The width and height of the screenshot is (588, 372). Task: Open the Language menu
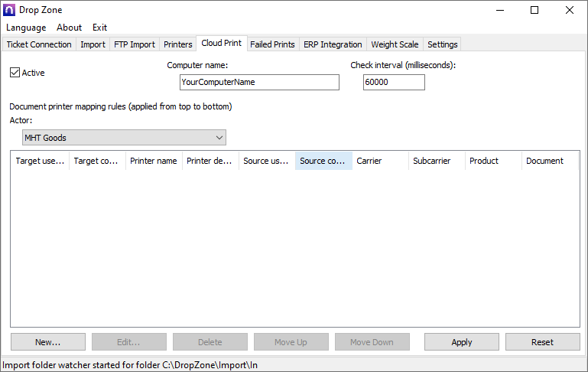(26, 28)
